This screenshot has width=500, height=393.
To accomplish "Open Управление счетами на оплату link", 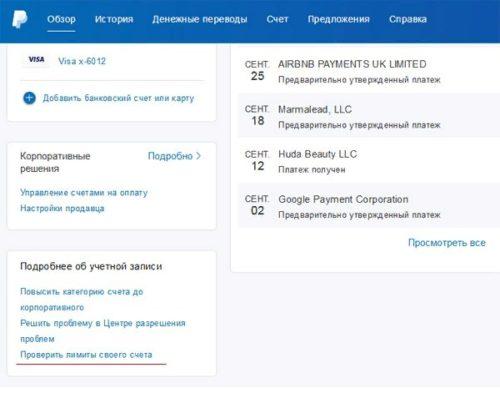I will pos(84,193).
